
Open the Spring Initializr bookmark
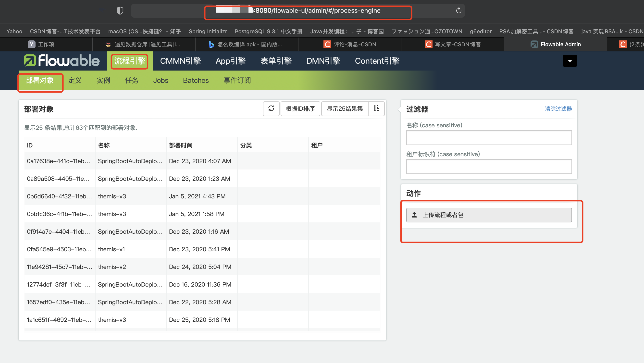(x=208, y=32)
